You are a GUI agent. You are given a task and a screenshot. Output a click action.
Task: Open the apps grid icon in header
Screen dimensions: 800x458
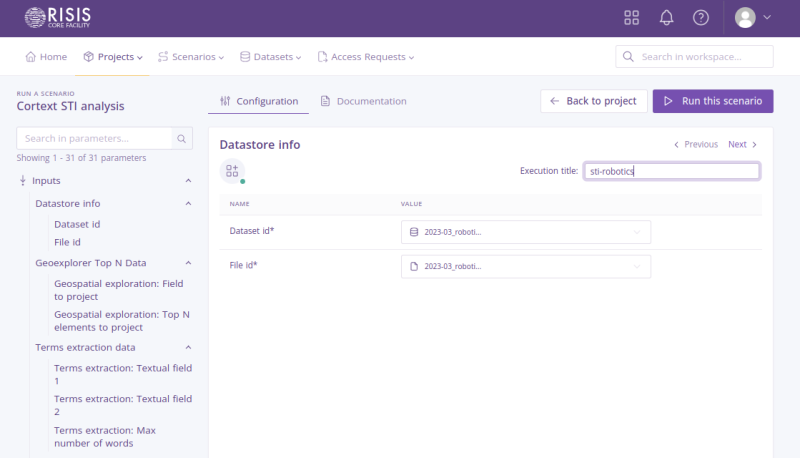pyautogui.click(x=631, y=17)
